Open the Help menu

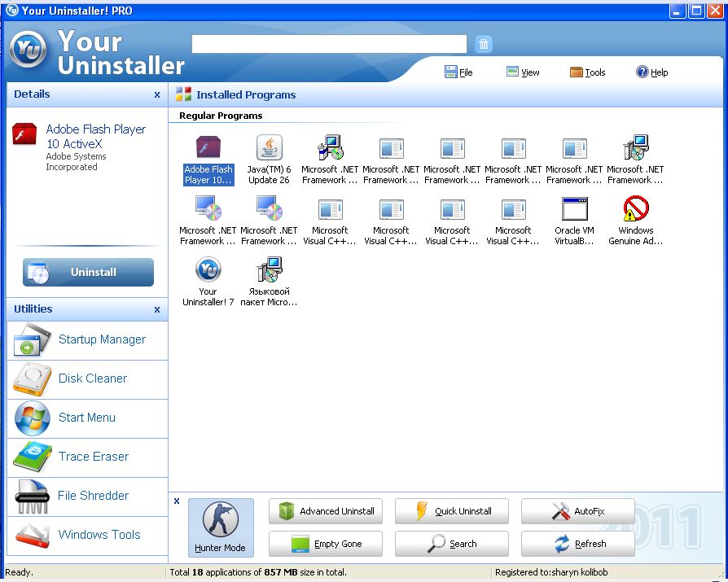coord(651,72)
